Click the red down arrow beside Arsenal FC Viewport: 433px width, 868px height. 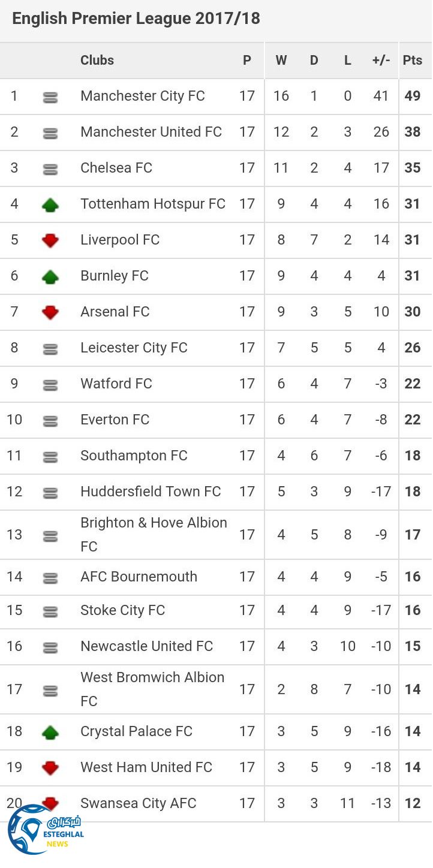click(50, 312)
